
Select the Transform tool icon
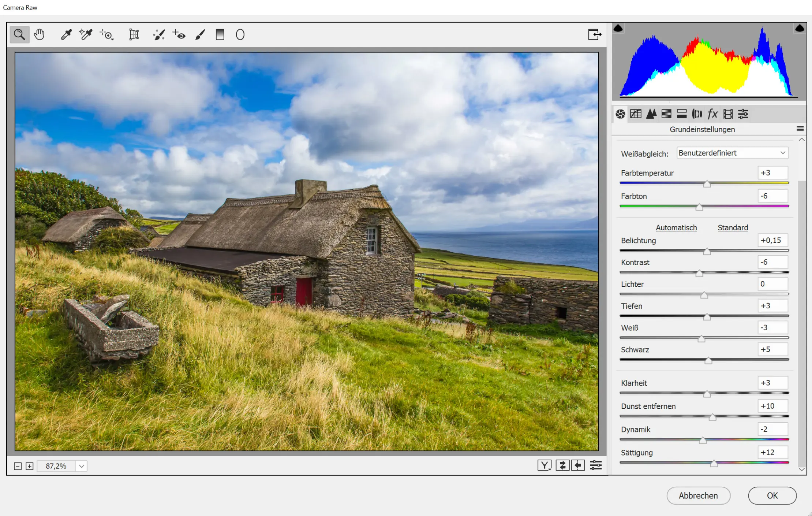pos(134,35)
